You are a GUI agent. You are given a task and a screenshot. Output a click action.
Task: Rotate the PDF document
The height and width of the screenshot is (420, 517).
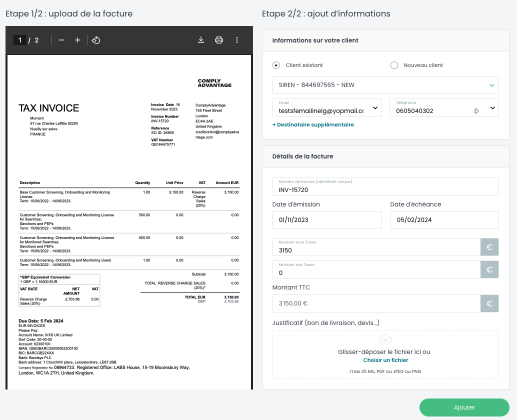(96, 40)
